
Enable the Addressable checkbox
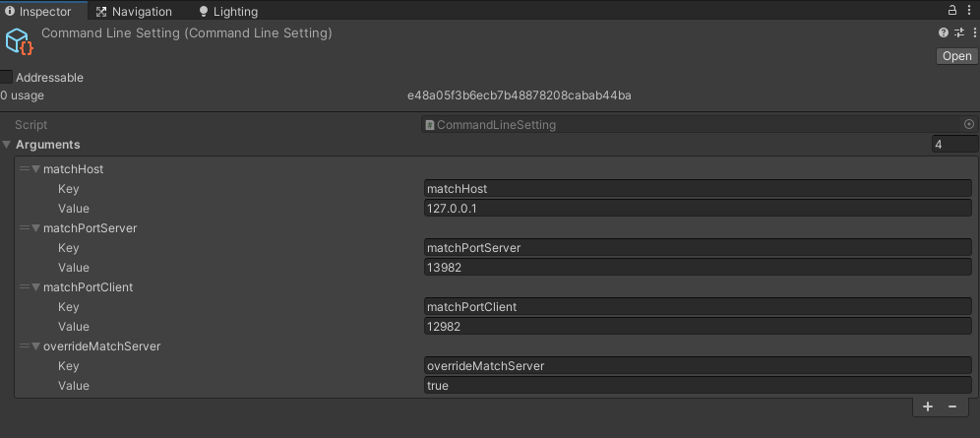point(6,78)
